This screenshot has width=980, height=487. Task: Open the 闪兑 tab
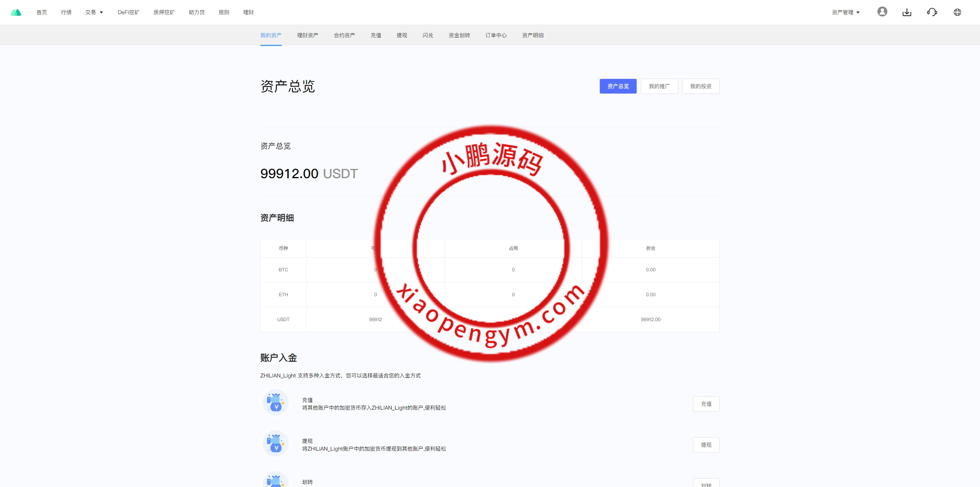tap(428, 35)
